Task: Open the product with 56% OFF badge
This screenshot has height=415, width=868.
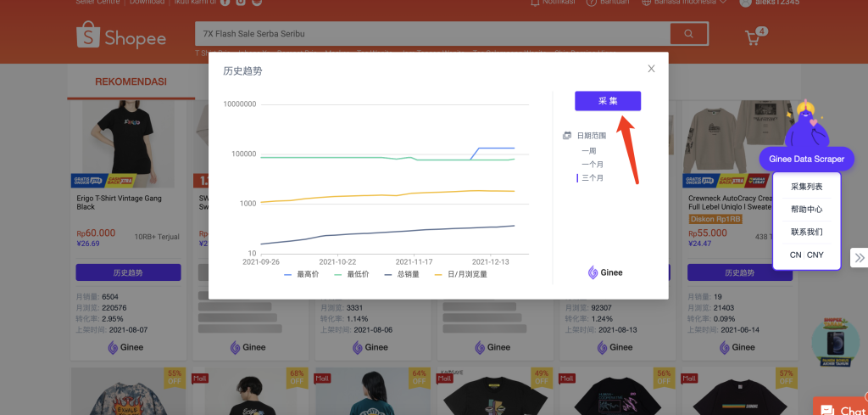Action: pyautogui.click(x=617, y=391)
